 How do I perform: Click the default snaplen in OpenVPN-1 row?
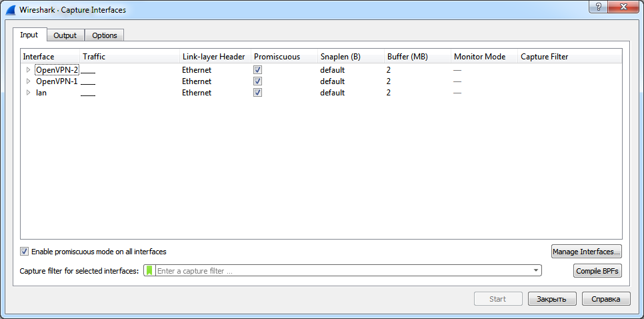[332, 81]
